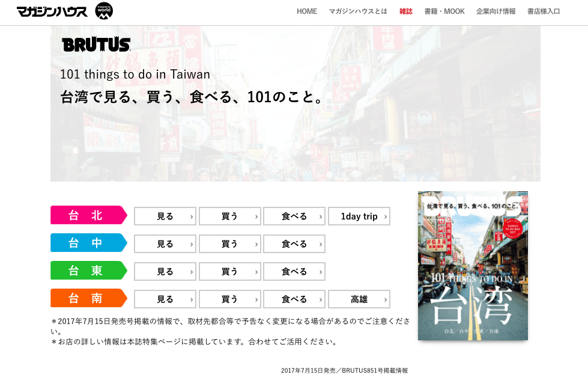Click the Magazine House logo

point(52,11)
